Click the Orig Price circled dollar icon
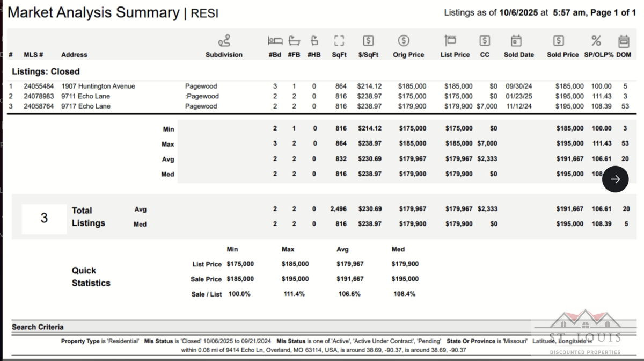The image size is (644, 361). click(404, 41)
